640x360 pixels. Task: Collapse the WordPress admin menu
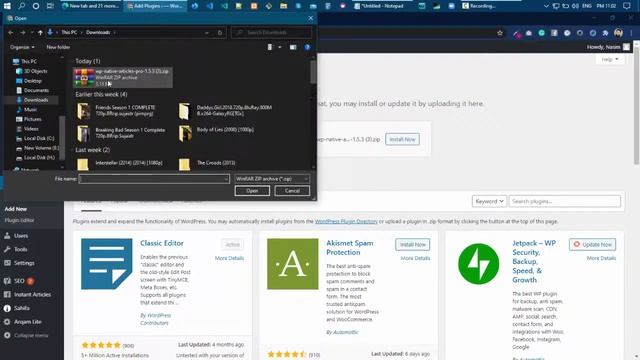pyautogui.click(x=32, y=335)
